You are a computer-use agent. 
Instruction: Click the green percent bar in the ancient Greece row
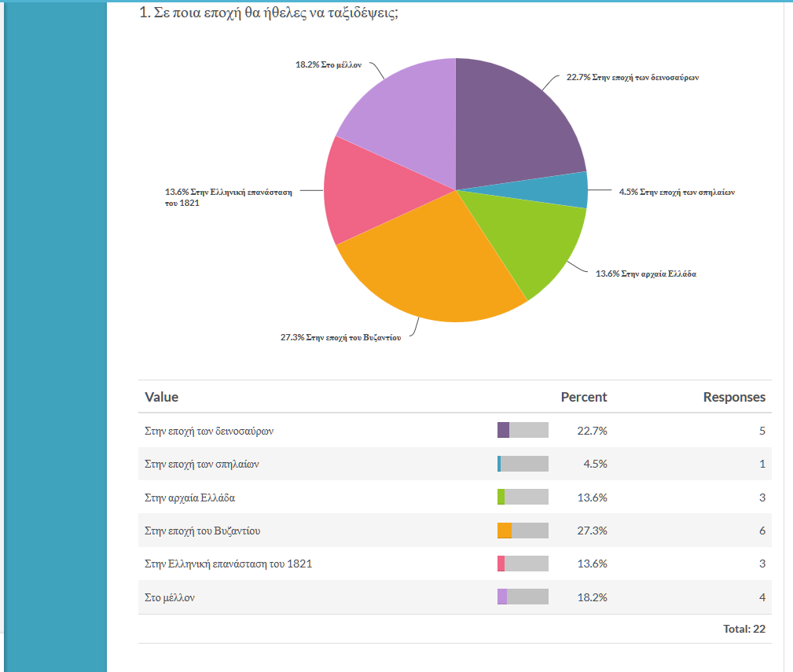coord(501,498)
